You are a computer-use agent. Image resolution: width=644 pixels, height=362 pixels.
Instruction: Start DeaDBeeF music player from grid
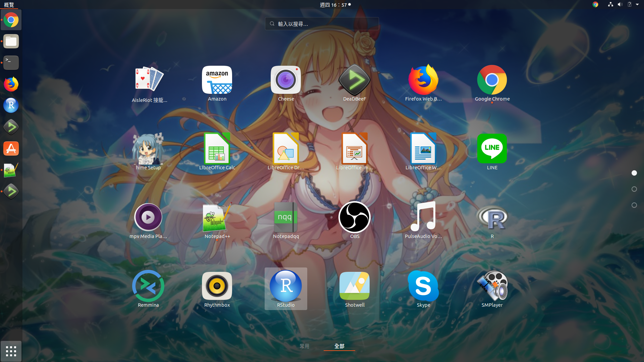(355, 80)
